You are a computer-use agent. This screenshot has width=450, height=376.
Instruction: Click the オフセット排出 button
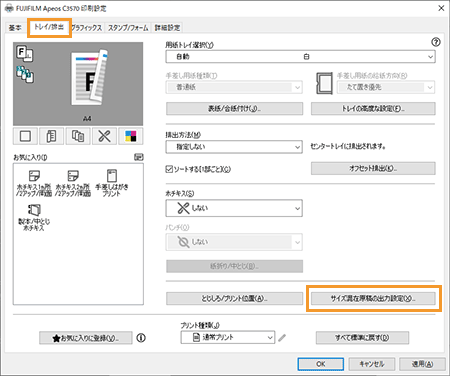coord(373,168)
